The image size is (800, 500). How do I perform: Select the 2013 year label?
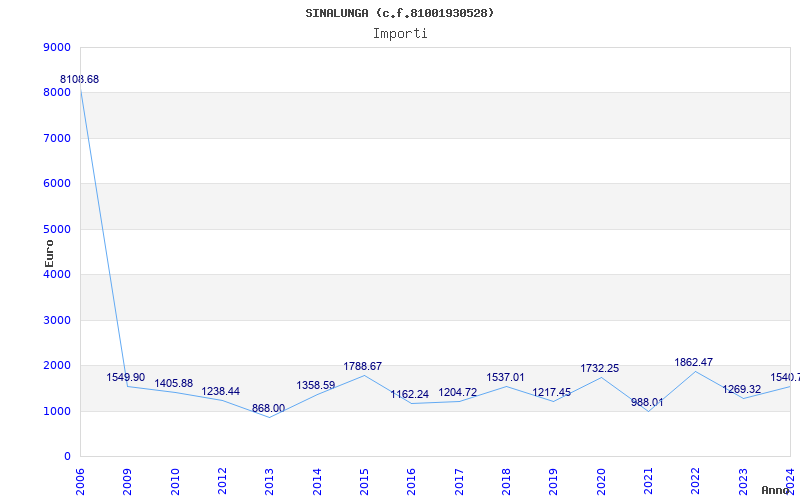269,482
